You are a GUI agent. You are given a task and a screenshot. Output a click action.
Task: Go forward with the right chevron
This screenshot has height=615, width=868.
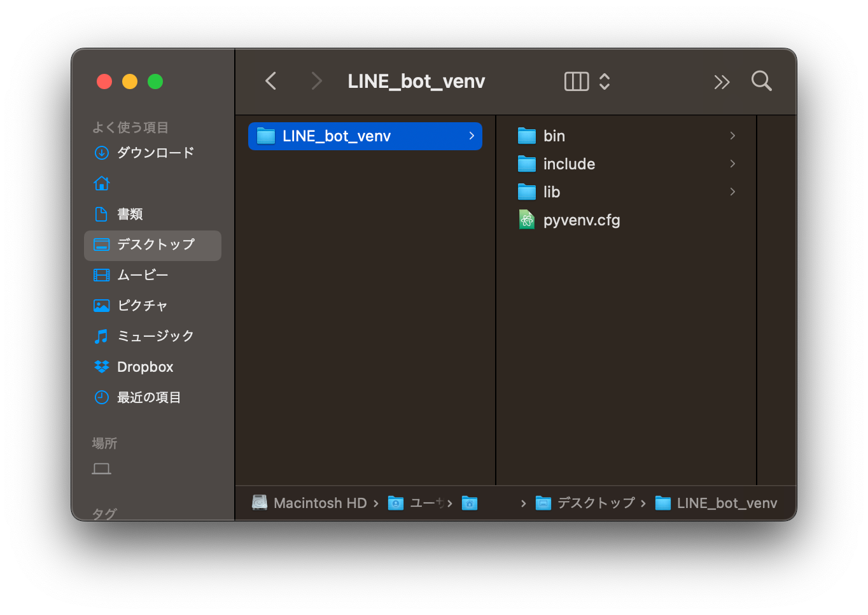coord(316,81)
